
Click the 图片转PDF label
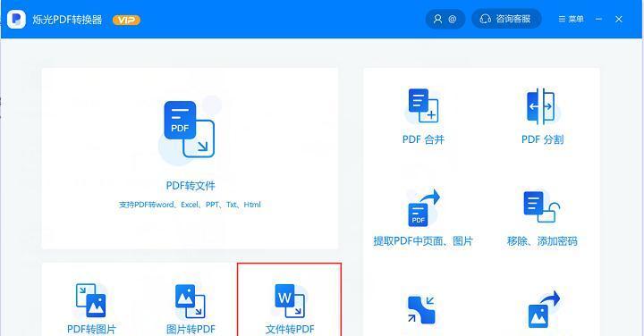191,329
